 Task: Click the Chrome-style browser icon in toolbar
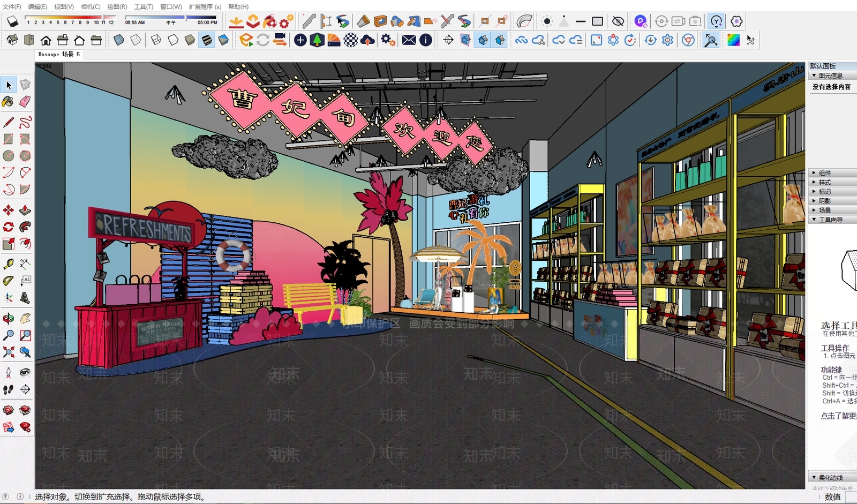point(688,40)
